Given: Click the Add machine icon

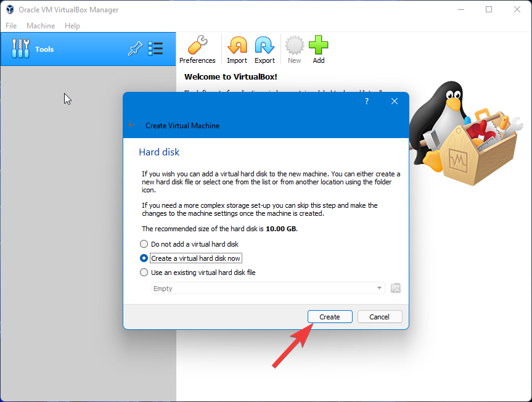Looking at the screenshot, I should pos(318,49).
